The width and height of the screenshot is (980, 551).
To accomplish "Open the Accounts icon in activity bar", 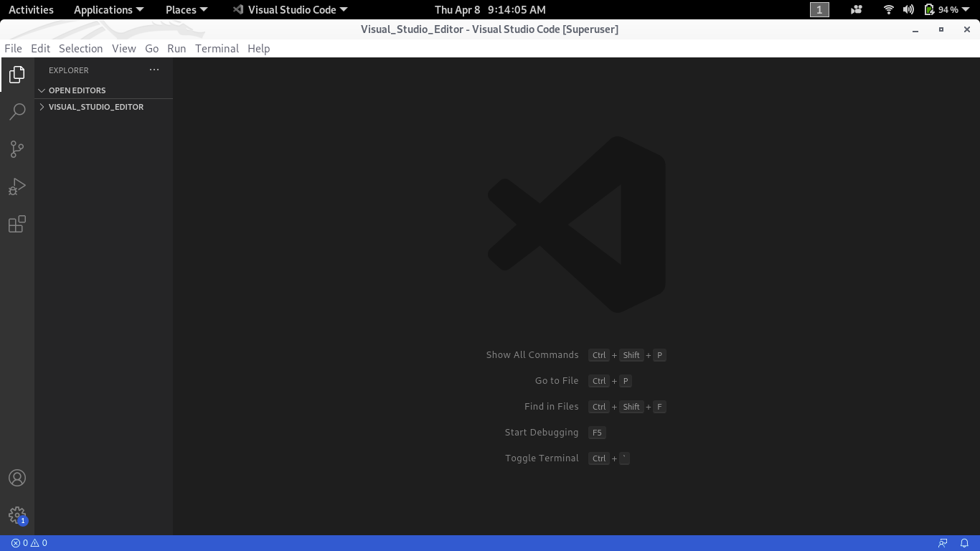I will [17, 478].
